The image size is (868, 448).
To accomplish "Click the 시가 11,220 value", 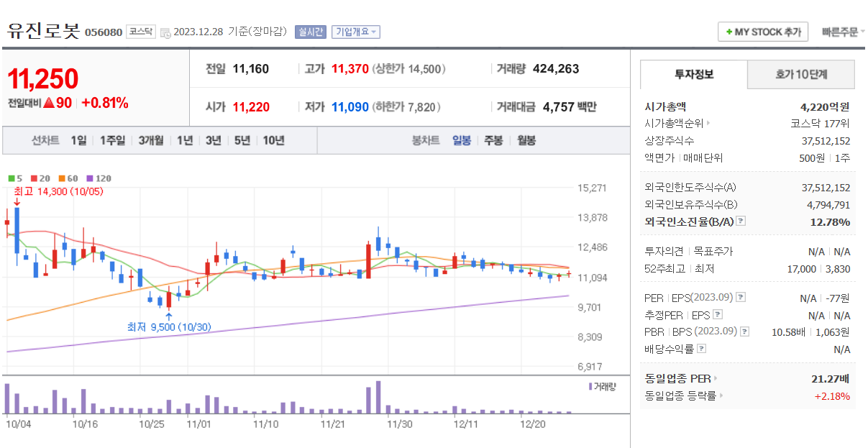I will pos(251,107).
